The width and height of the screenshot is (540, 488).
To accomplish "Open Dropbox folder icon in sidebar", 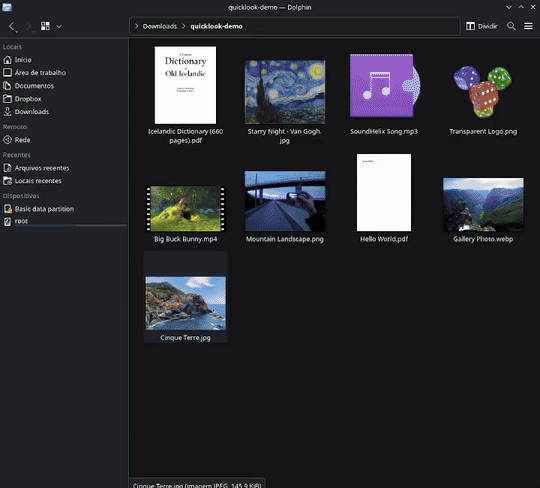I will 7,99.
